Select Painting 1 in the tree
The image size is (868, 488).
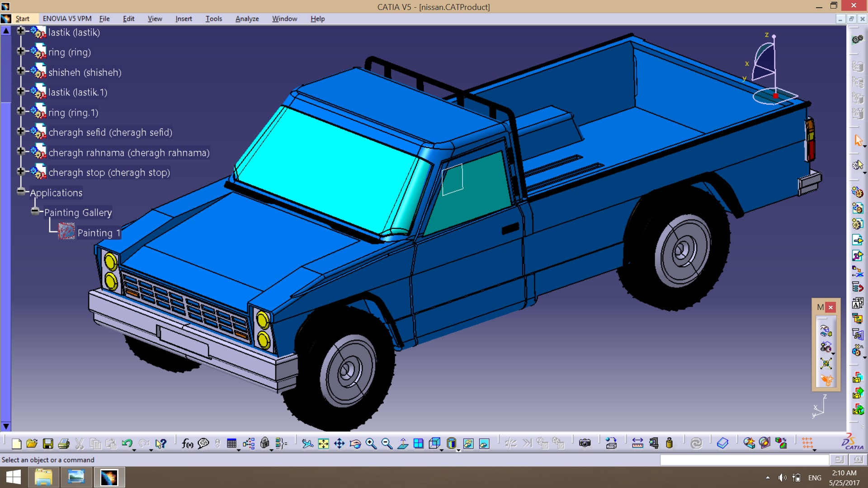point(99,233)
